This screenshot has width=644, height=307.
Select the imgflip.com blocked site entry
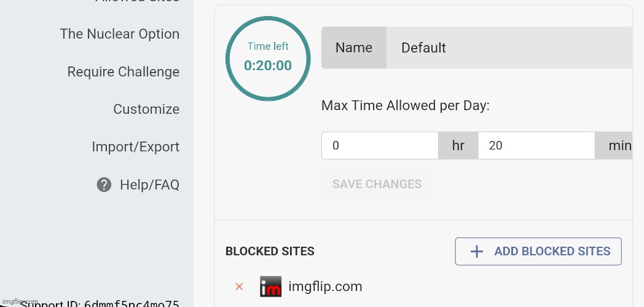(x=325, y=287)
